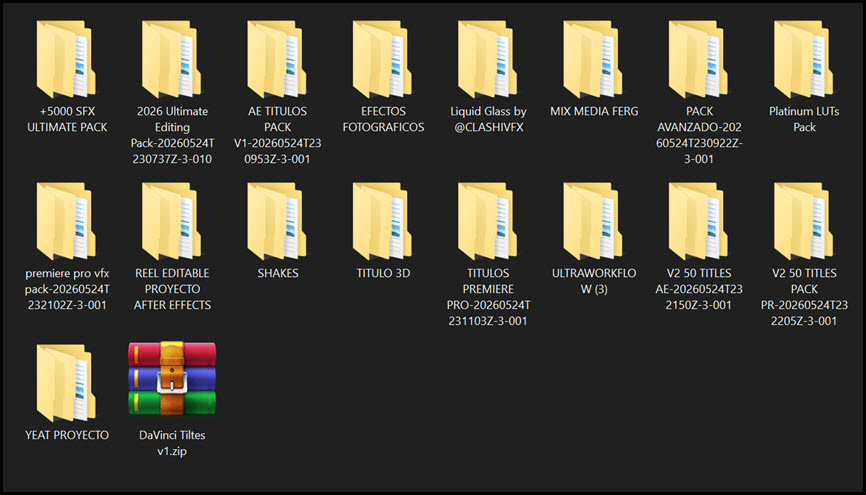This screenshot has width=866, height=495.
Task: Click the REEL EDITABLE PROYECTO AFTER EFFECTS folder icon
Action: coord(172,221)
